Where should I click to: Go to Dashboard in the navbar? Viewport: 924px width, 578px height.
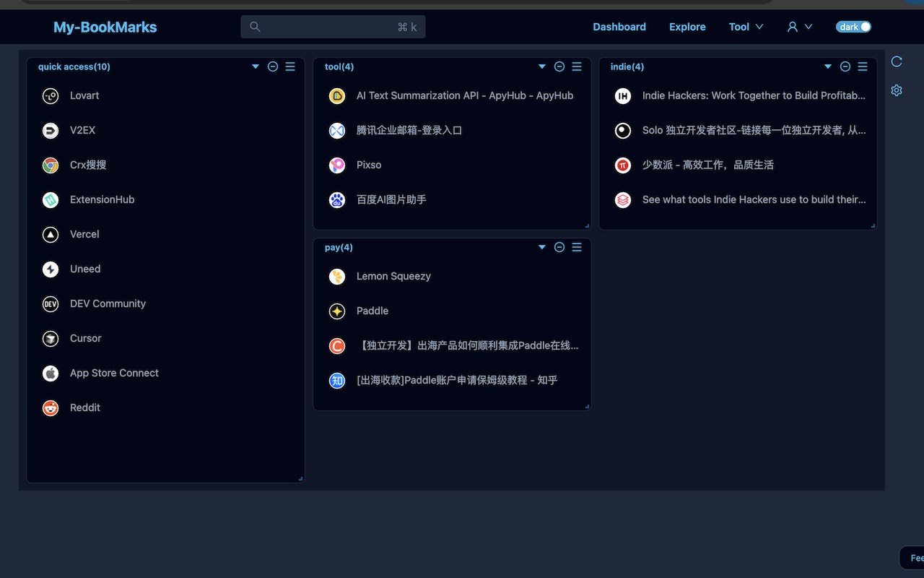[x=619, y=27]
